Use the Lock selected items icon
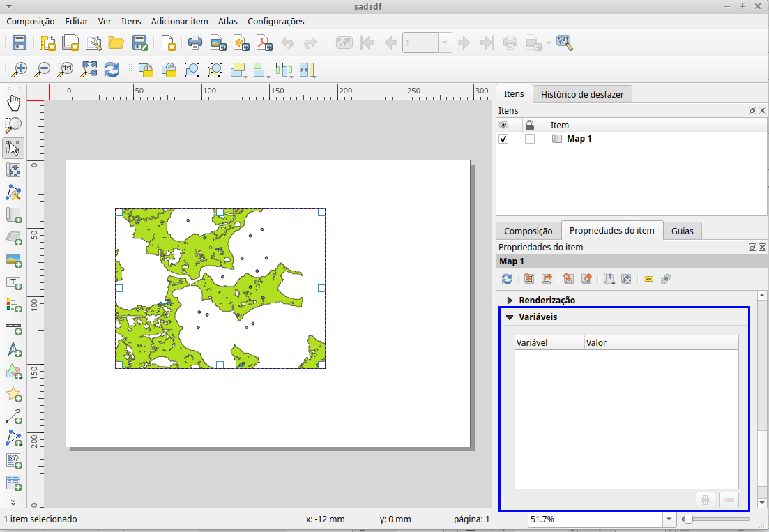Image resolution: width=769 pixels, height=532 pixels. click(x=146, y=70)
